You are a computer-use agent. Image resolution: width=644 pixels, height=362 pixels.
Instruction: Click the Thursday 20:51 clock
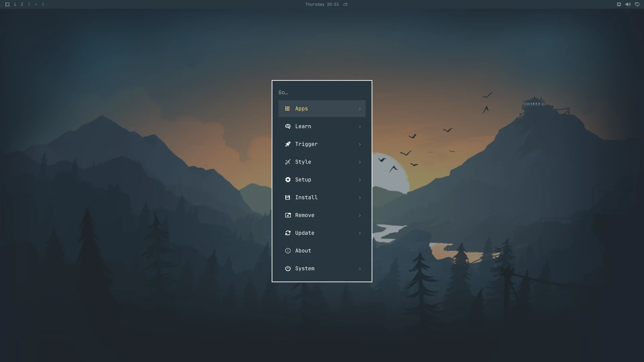point(322,4)
